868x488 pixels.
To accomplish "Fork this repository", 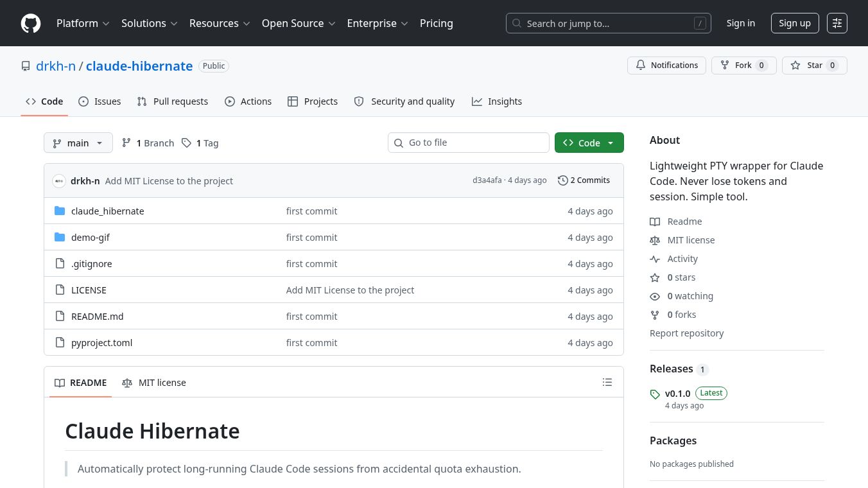I will point(743,65).
